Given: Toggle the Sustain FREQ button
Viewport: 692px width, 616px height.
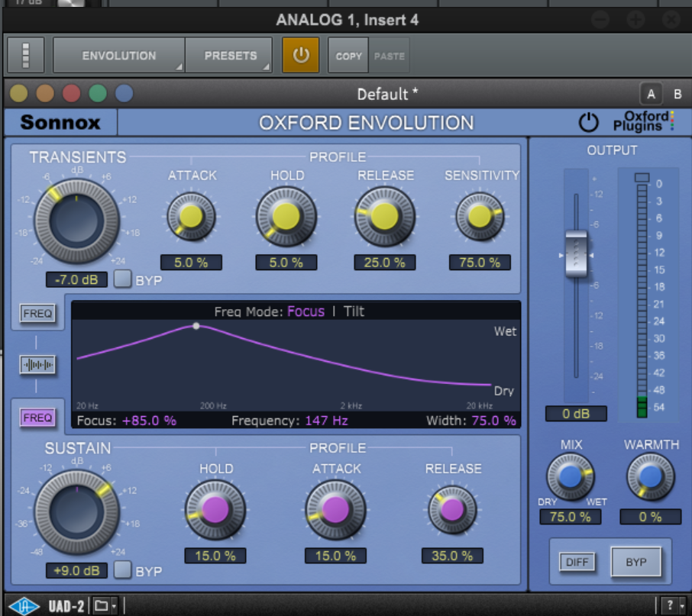Looking at the screenshot, I should pyautogui.click(x=37, y=418).
